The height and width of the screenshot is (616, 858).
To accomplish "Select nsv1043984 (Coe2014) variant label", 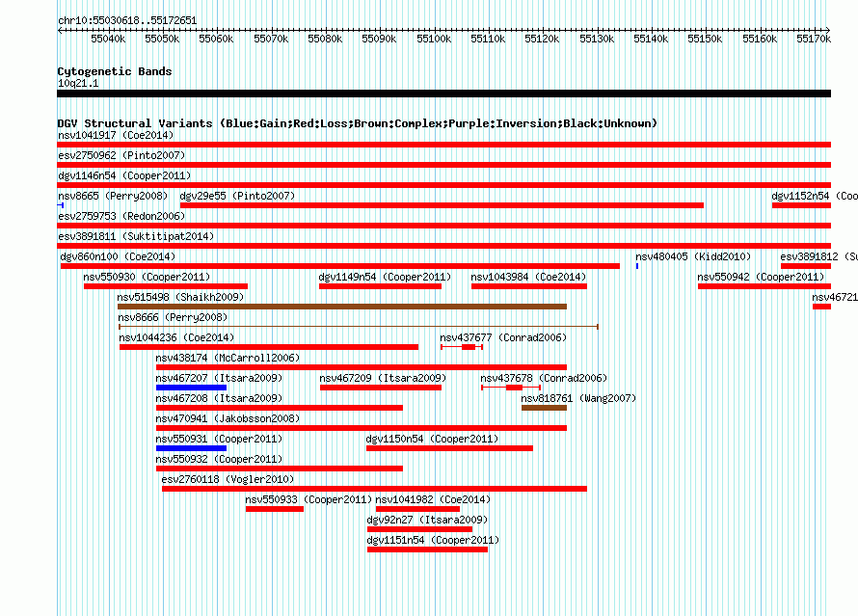I will pos(528,277).
